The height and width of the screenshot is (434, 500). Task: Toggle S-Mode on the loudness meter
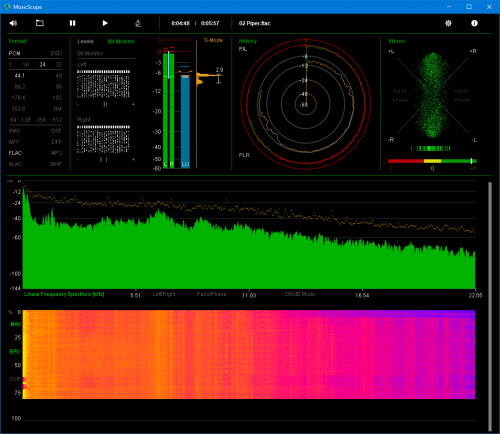click(213, 40)
